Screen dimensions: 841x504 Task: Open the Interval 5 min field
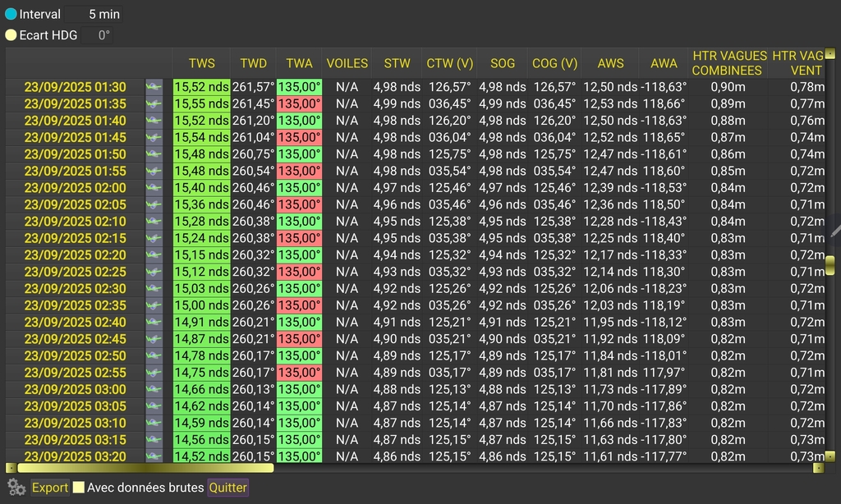point(95,14)
